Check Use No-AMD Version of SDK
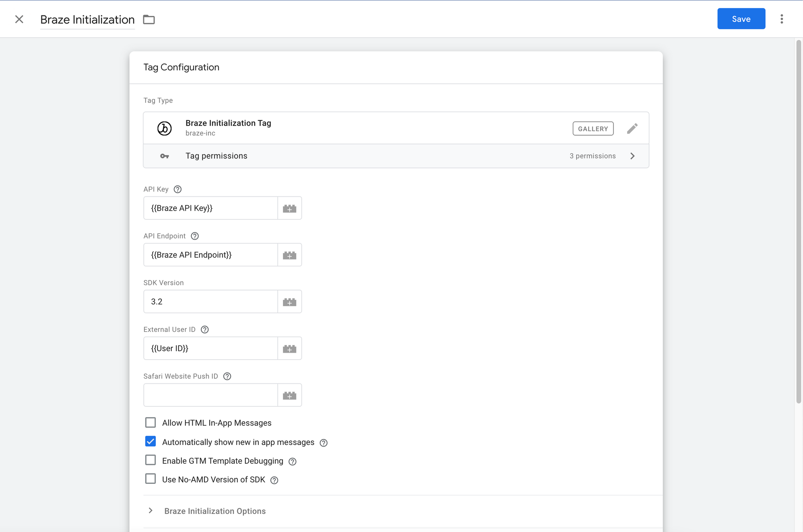Viewport: 803px width, 532px height. [151, 479]
